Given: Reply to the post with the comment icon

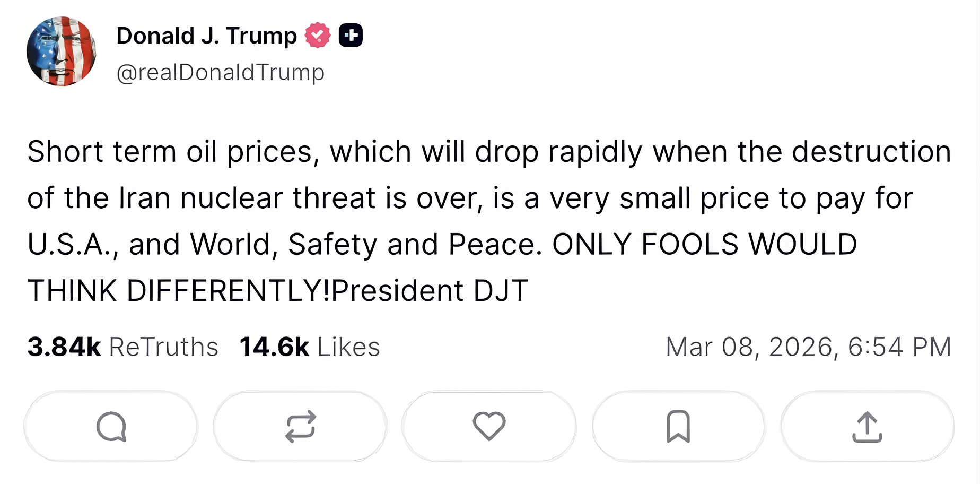Looking at the screenshot, I should (111, 426).
